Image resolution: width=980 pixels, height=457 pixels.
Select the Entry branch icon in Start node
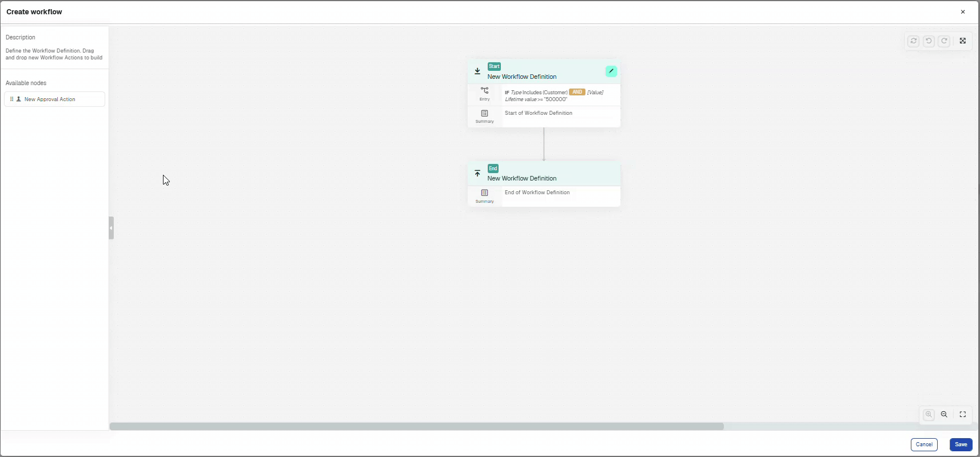[485, 90]
